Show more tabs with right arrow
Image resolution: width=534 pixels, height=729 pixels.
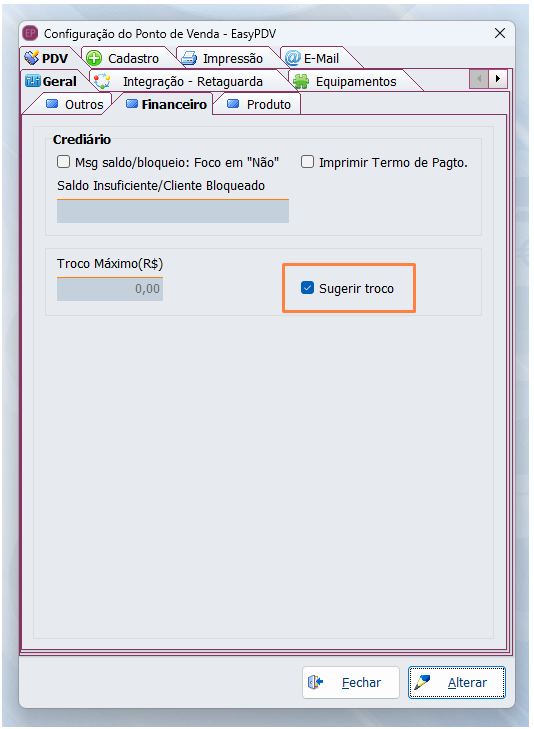pos(498,79)
